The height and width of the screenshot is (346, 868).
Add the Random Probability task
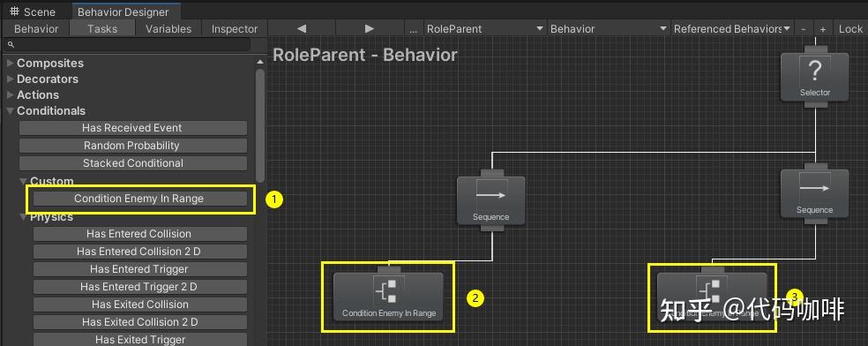pyautogui.click(x=133, y=146)
